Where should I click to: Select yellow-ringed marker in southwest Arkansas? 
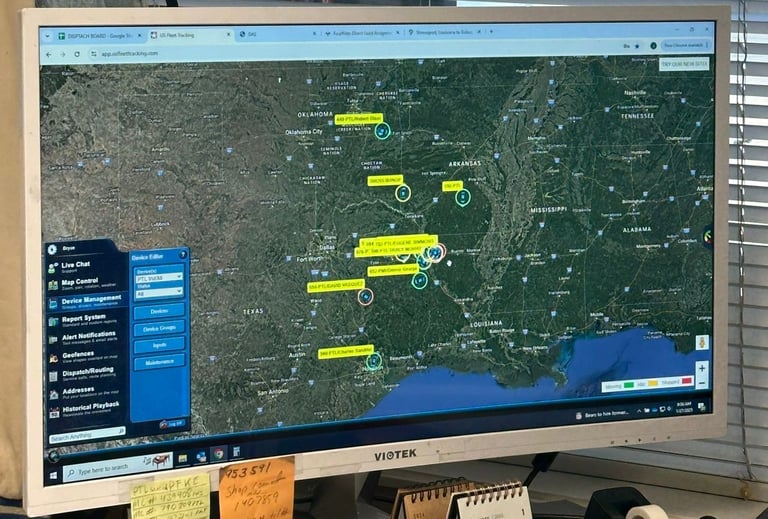[403, 193]
